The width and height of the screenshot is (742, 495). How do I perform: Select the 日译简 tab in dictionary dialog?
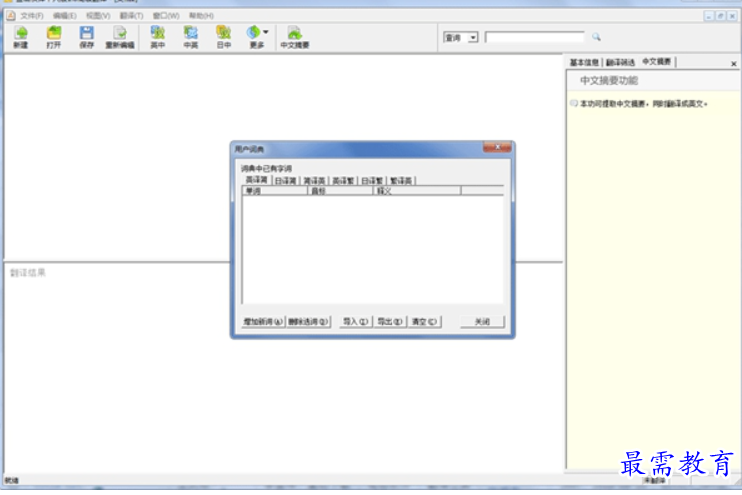(x=285, y=181)
